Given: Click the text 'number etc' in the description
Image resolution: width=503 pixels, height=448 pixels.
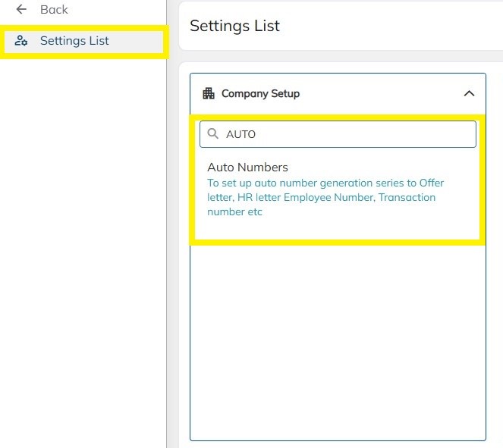Looking at the screenshot, I should (235, 212).
